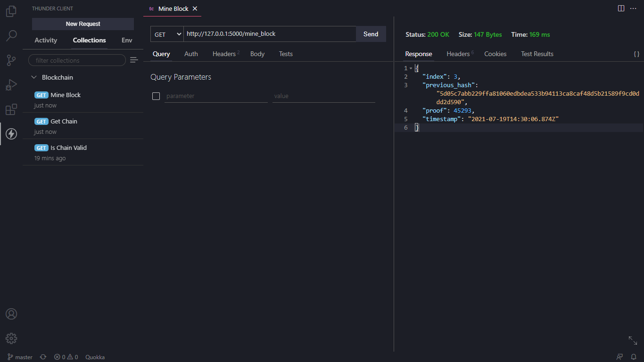The height and width of the screenshot is (362, 644).
Task: Tick the query parameter checkbox
Action: 156,96
